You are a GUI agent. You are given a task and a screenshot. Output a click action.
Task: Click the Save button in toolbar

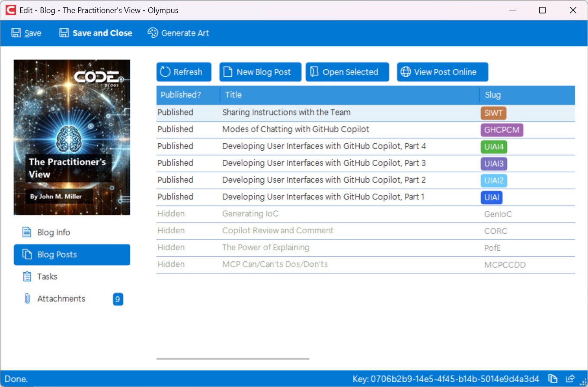26,33
